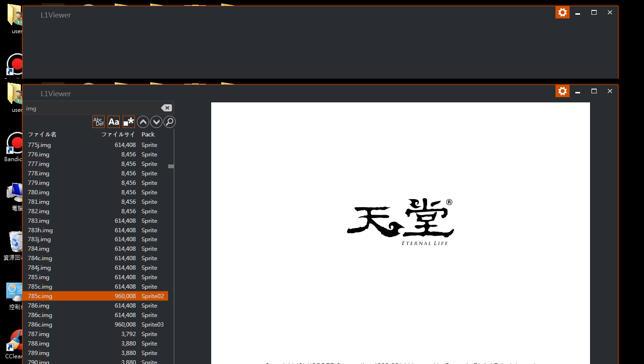Click the 960,008 size in Sprite03 row

[x=125, y=325]
